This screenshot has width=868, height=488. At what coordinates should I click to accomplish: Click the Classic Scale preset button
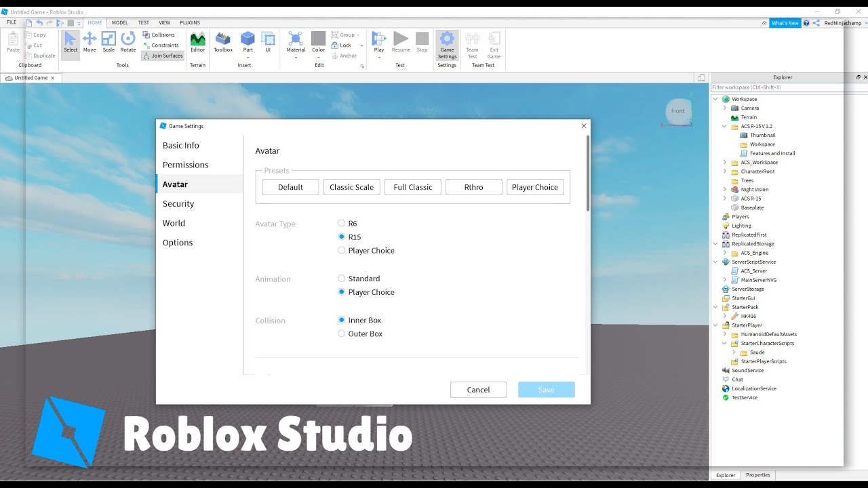[x=351, y=187]
